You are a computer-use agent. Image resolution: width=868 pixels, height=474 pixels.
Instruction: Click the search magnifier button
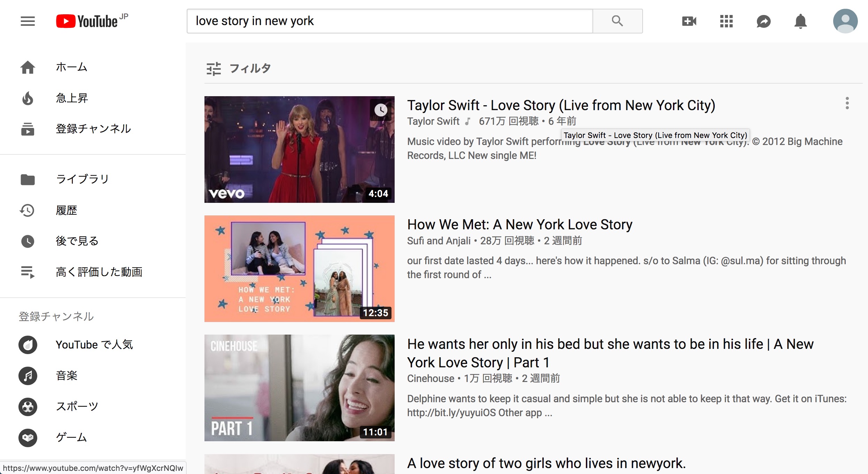tap(618, 21)
